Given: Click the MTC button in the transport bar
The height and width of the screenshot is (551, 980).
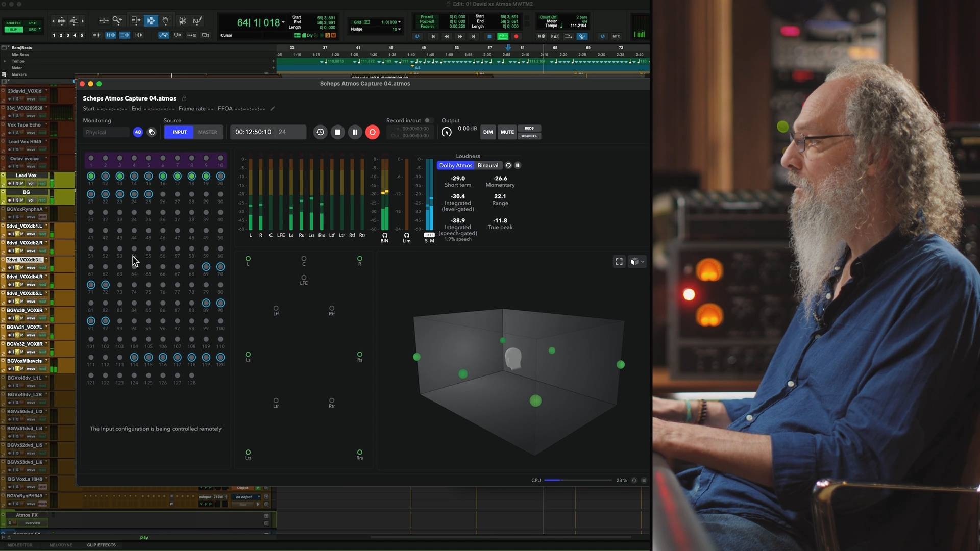Looking at the screenshot, I should tap(617, 36).
